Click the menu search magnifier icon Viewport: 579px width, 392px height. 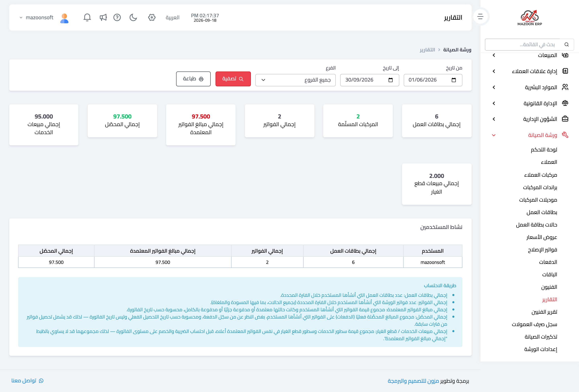coord(567,45)
